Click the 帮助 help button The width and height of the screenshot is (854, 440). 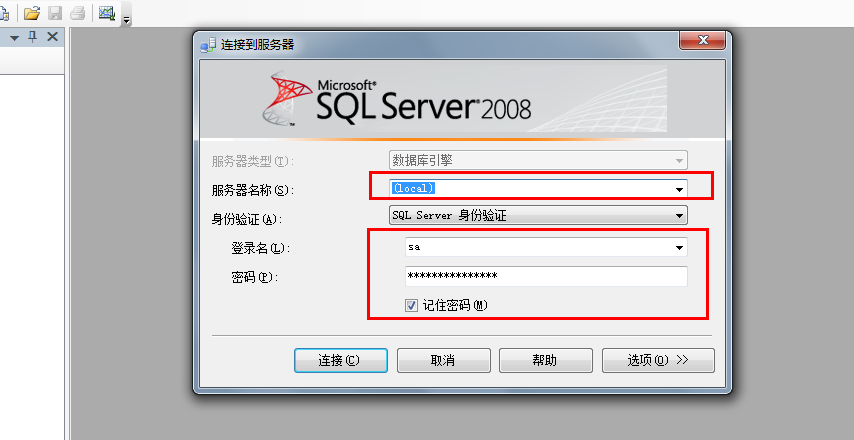pos(545,360)
